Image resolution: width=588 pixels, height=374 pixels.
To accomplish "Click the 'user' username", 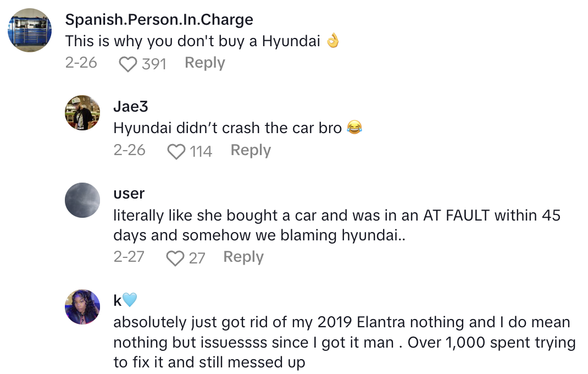I will point(129,194).
